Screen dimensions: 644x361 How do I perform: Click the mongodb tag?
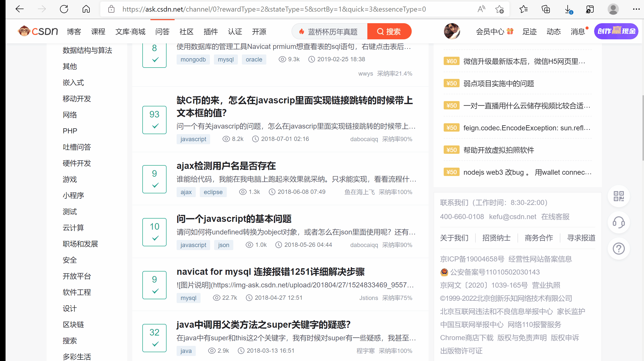pyautogui.click(x=193, y=59)
